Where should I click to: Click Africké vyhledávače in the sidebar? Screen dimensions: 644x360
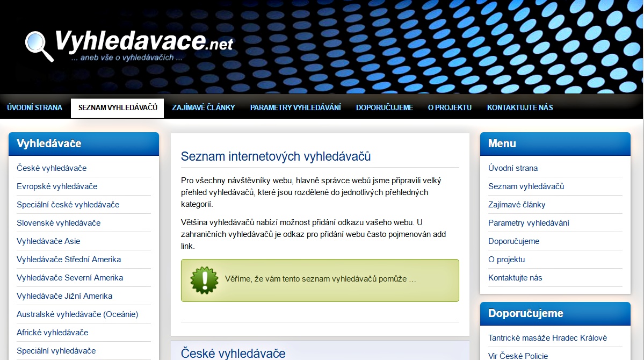coord(52,333)
